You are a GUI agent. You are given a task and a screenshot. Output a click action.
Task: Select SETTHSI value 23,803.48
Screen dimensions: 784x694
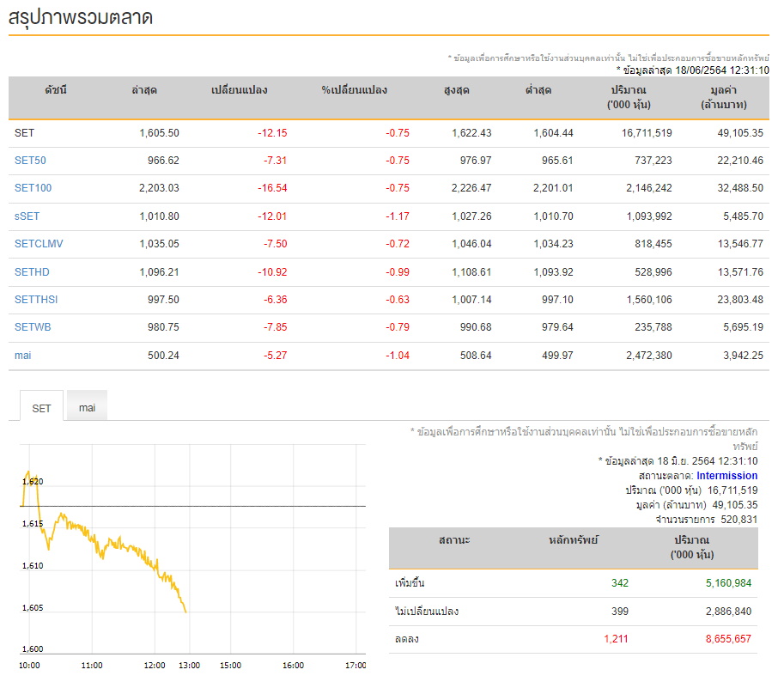[740, 300]
